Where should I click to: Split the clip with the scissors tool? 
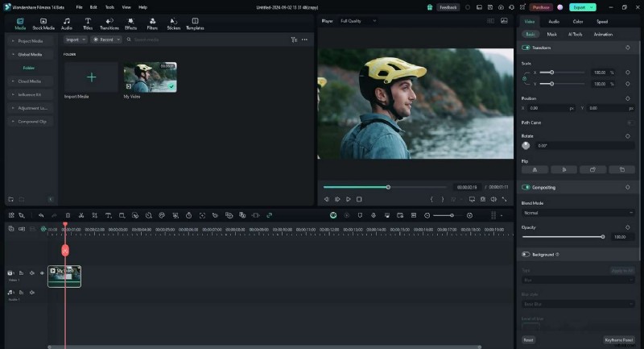pyautogui.click(x=81, y=215)
